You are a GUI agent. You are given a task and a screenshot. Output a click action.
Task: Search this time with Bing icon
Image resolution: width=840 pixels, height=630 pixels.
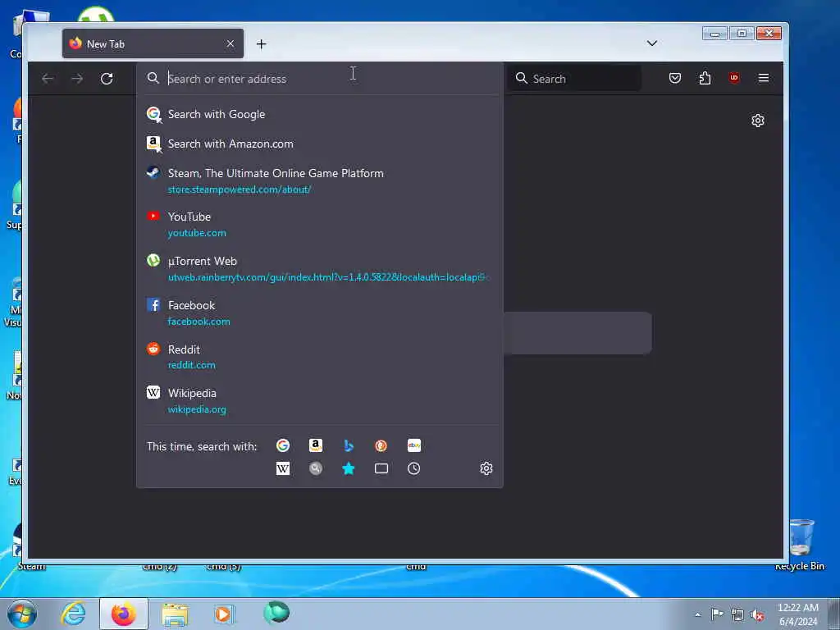coord(348,445)
